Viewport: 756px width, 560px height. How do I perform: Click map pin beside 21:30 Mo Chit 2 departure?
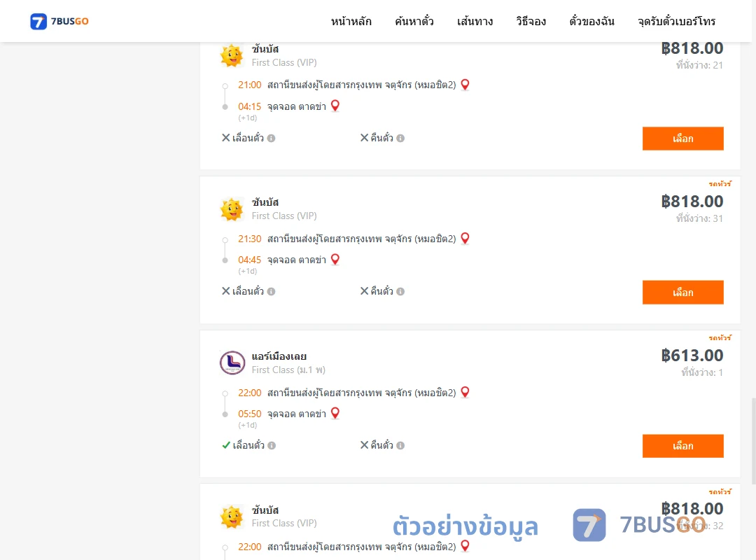[x=465, y=238]
